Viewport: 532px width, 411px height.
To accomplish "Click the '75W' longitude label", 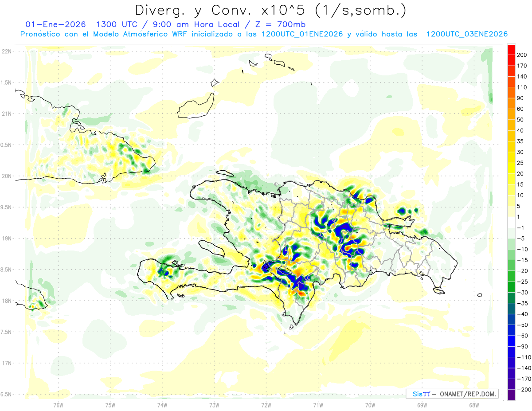I will [110, 405].
